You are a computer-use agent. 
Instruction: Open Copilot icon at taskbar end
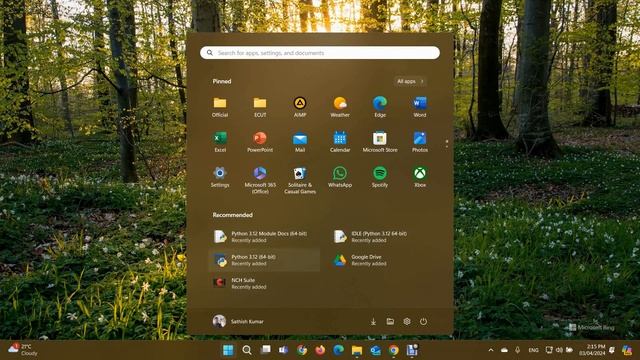[x=627, y=350]
